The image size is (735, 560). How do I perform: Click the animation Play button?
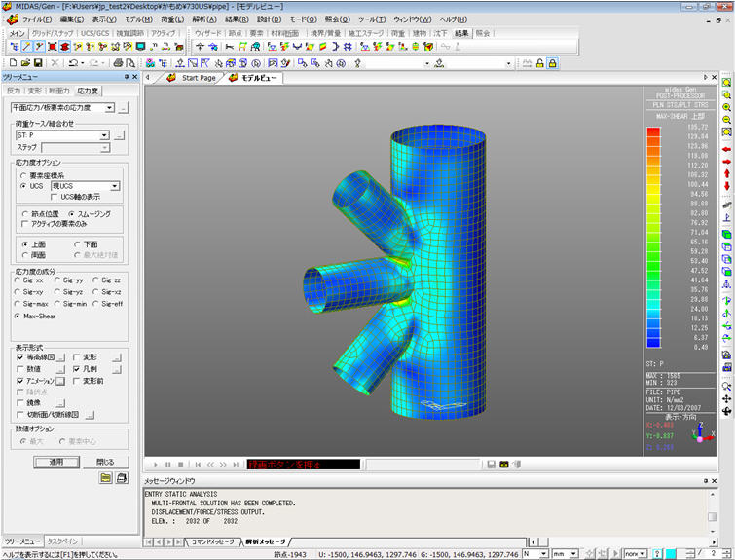(x=155, y=465)
